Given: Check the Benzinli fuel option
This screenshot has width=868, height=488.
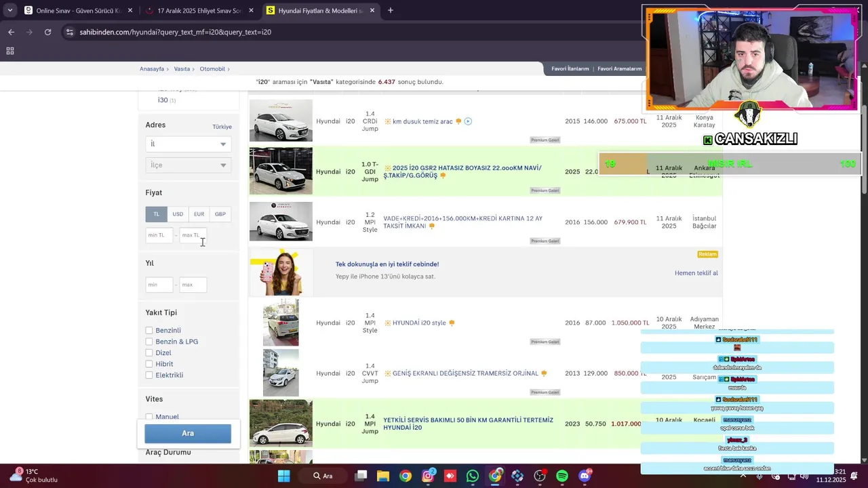Looking at the screenshot, I should pos(149,330).
